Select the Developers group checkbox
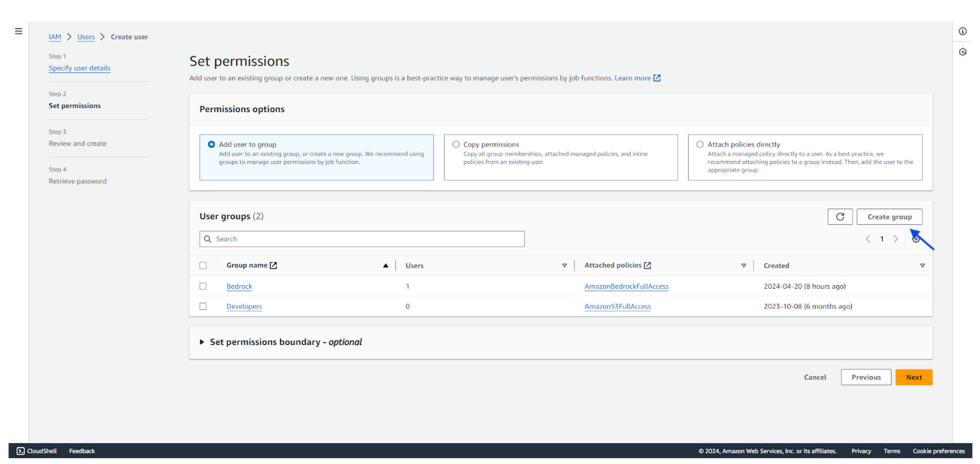This screenshot has height=464, width=980. [203, 306]
